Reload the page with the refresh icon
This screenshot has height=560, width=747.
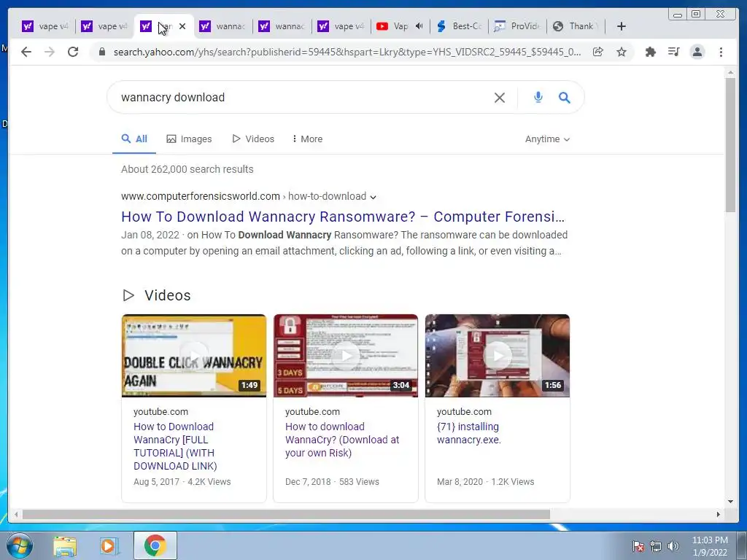pos(73,52)
